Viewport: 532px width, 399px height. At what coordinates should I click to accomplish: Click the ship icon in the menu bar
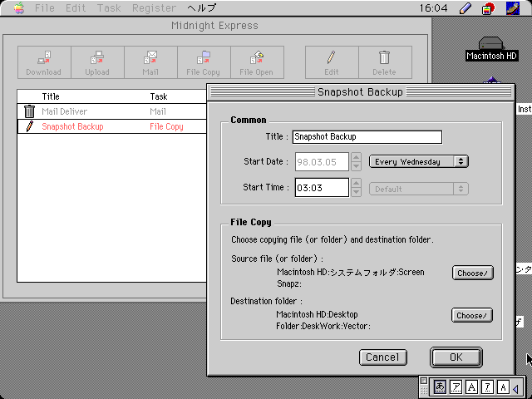513,8
